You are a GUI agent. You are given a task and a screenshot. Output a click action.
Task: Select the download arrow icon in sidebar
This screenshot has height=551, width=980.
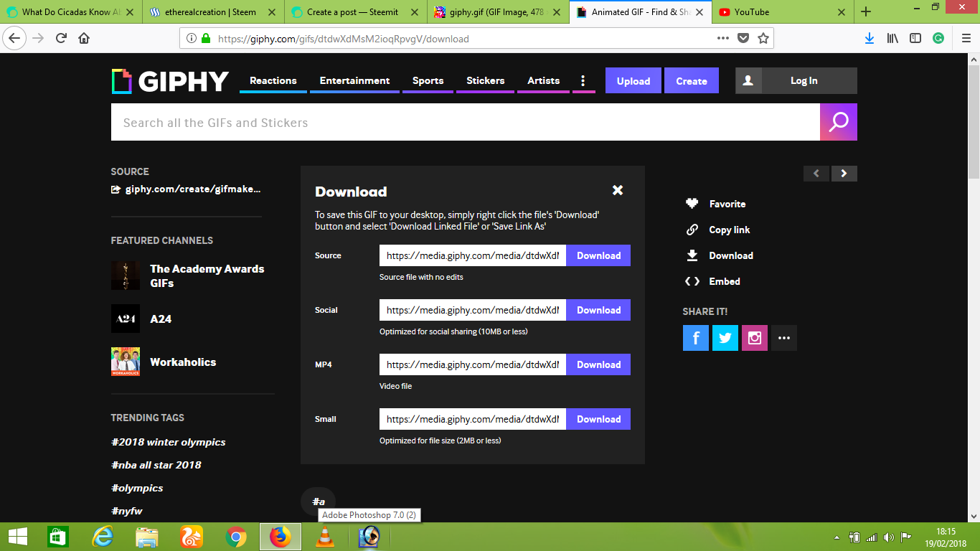coord(692,255)
